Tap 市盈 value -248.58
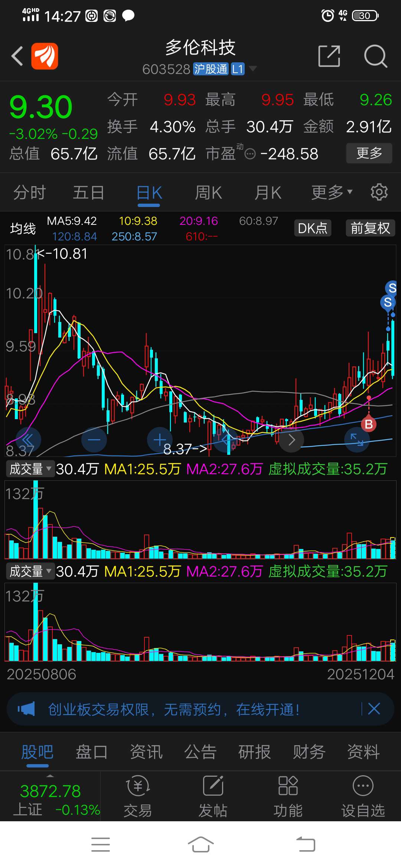 [x=290, y=154]
